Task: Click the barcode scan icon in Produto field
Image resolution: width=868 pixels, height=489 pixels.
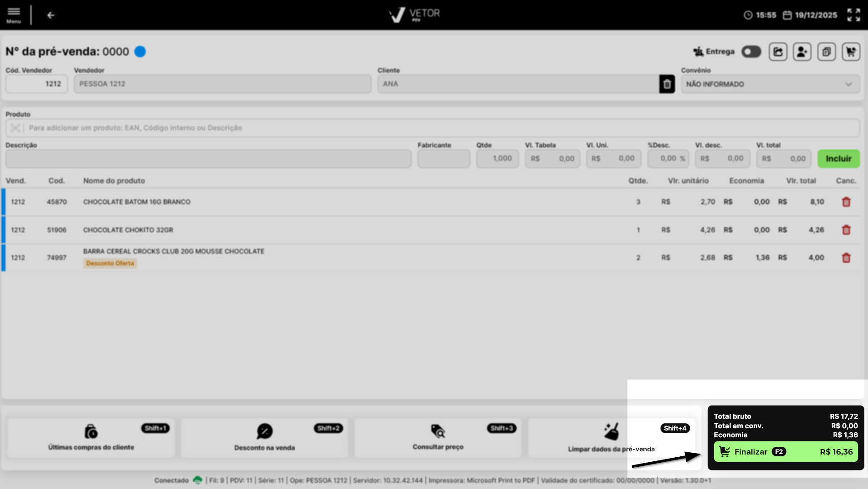Action: [x=15, y=128]
